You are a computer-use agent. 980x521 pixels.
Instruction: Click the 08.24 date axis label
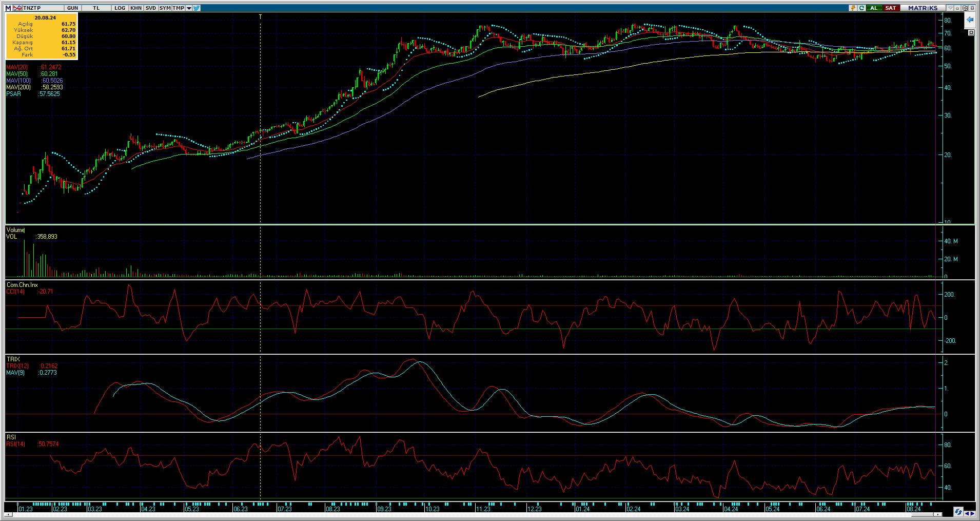(913, 509)
